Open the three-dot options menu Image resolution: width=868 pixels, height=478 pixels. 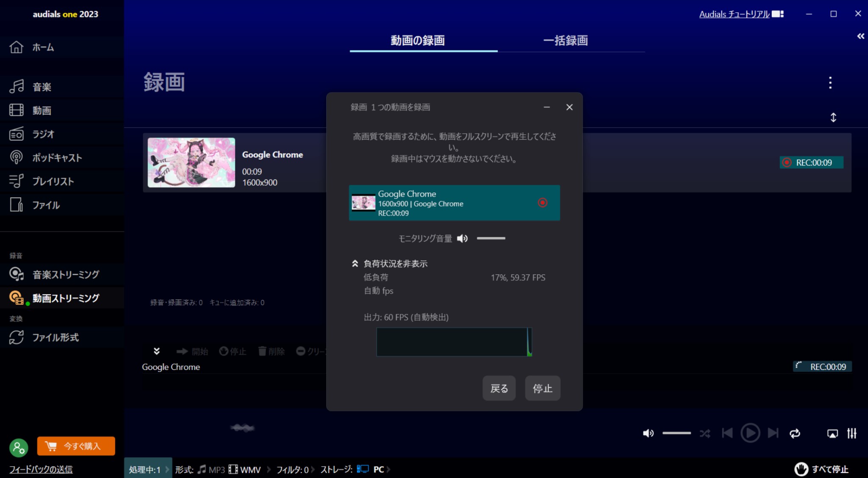(830, 83)
